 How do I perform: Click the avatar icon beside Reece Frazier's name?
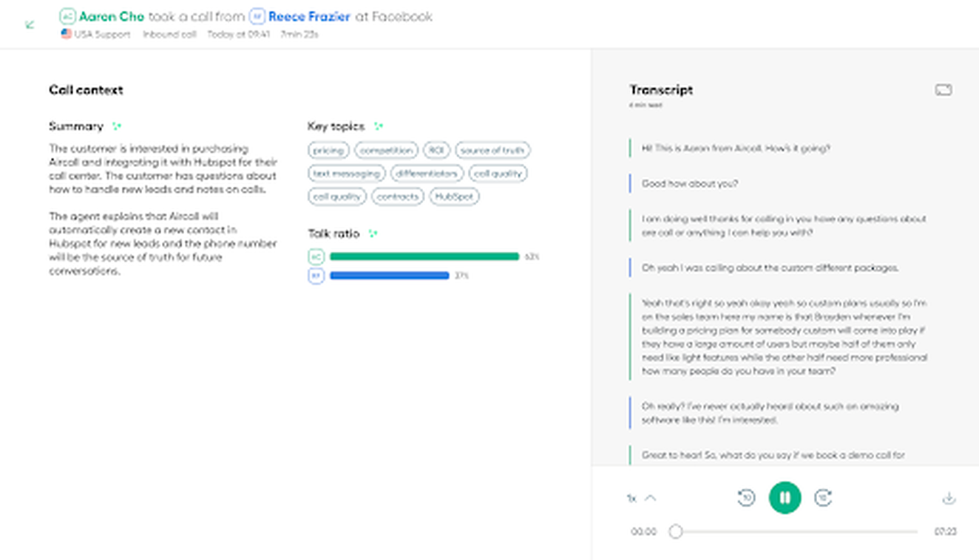coord(257,16)
